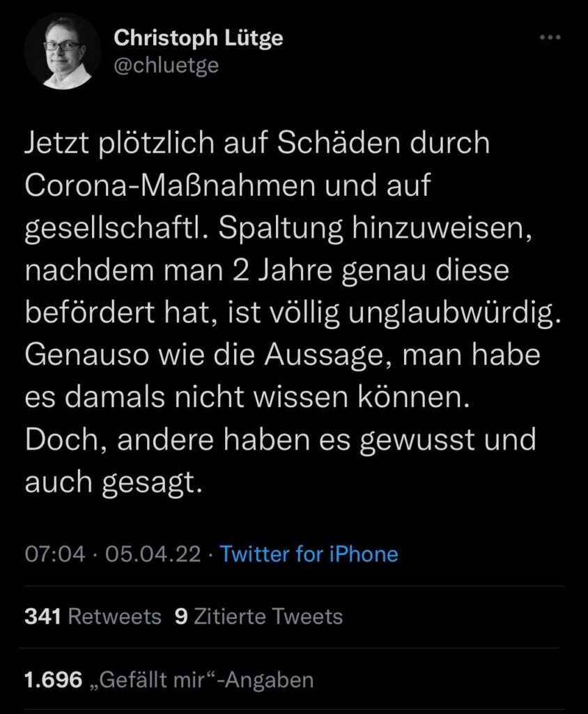588x714 pixels.
Task: Open the 1.696 „Gefällt mir“-Angaben list
Action: tap(169, 678)
